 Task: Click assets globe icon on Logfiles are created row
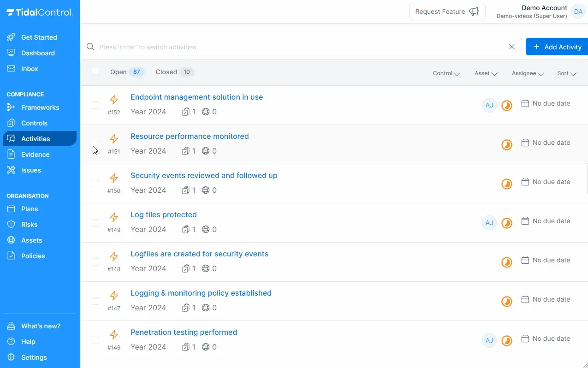(x=206, y=268)
